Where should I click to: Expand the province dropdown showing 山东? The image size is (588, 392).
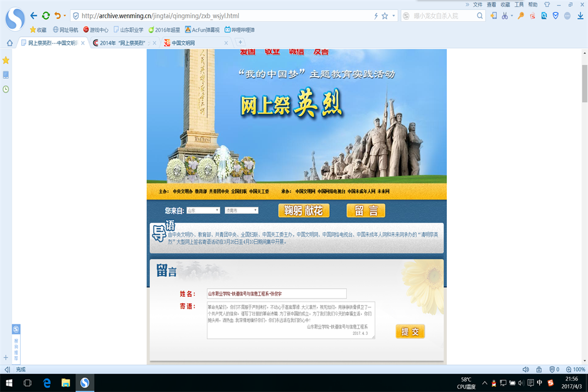203,210
